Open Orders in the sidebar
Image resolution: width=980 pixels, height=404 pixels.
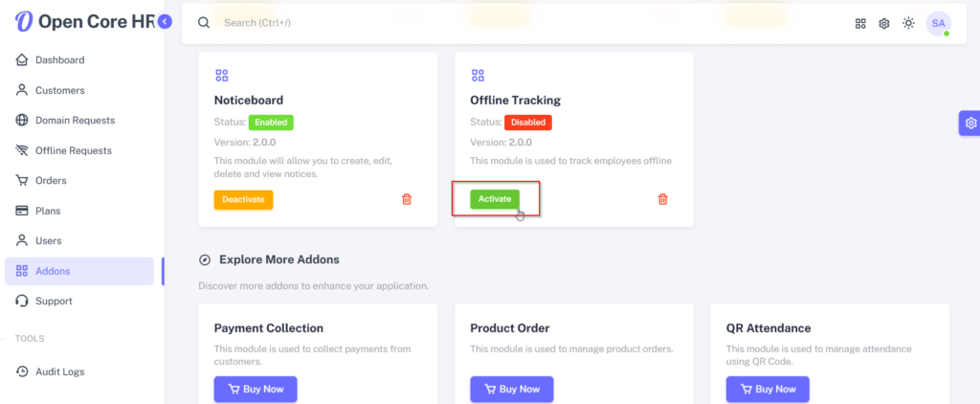click(x=78, y=181)
